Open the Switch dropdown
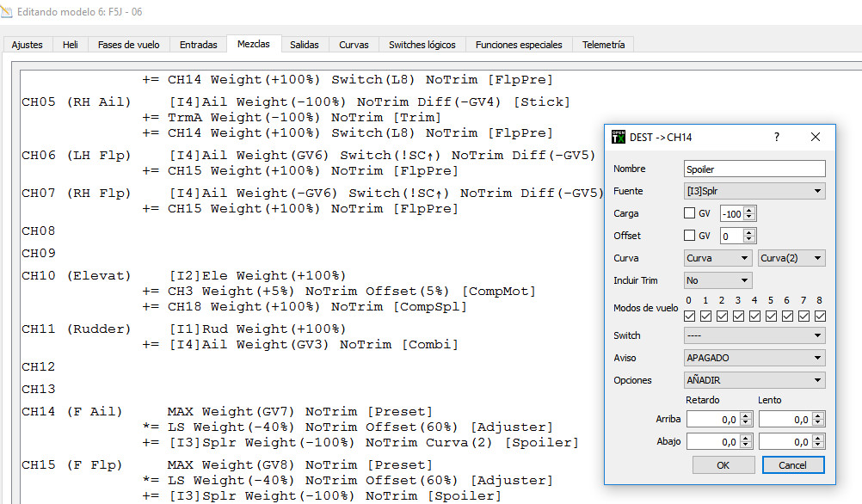Screen dimensions: 862x504 click(x=754, y=335)
